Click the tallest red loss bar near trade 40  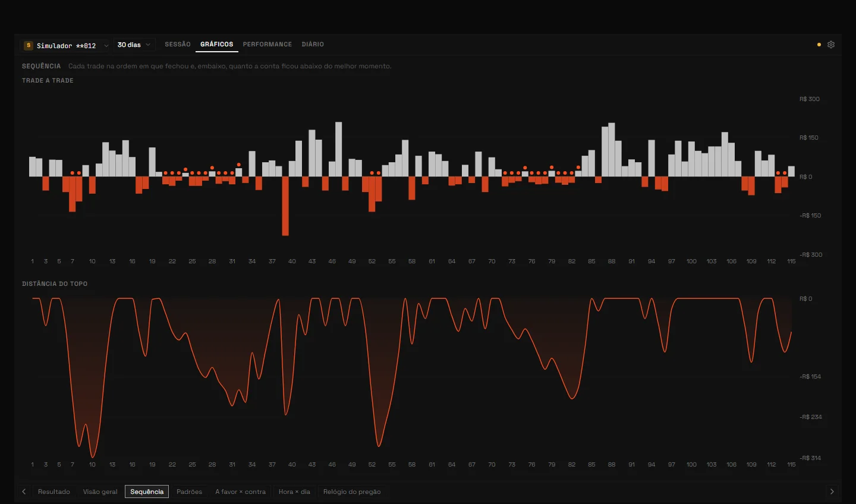(285, 206)
